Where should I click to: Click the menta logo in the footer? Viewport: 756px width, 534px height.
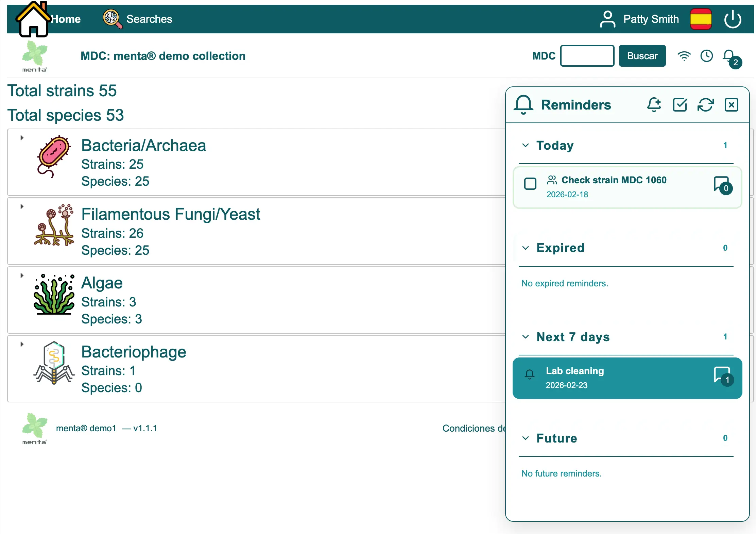[x=34, y=428]
